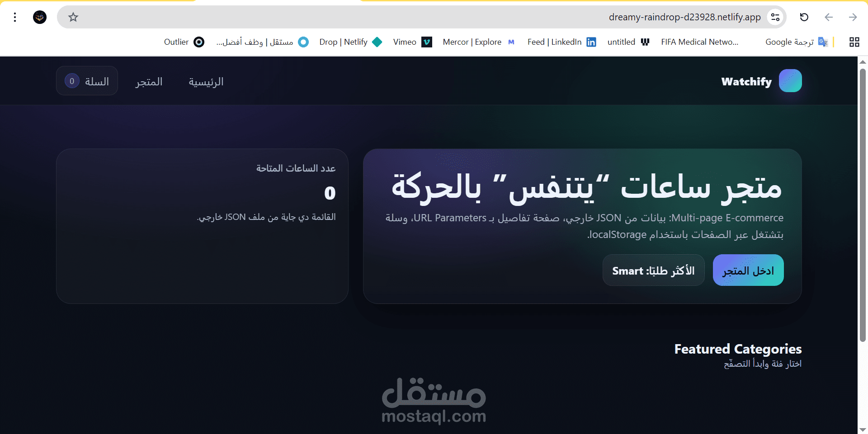Bookmark this page with the star icon
Viewport: 868px width, 434px height.
73,17
